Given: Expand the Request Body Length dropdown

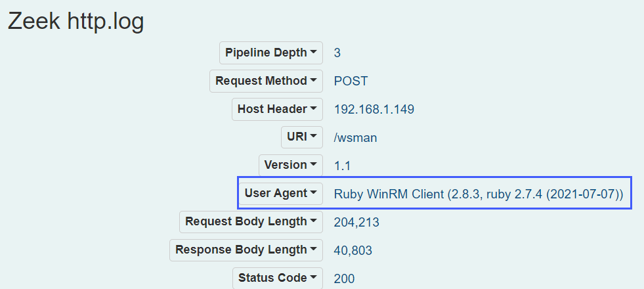Looking at the screenshot, I should coord(251,221).
